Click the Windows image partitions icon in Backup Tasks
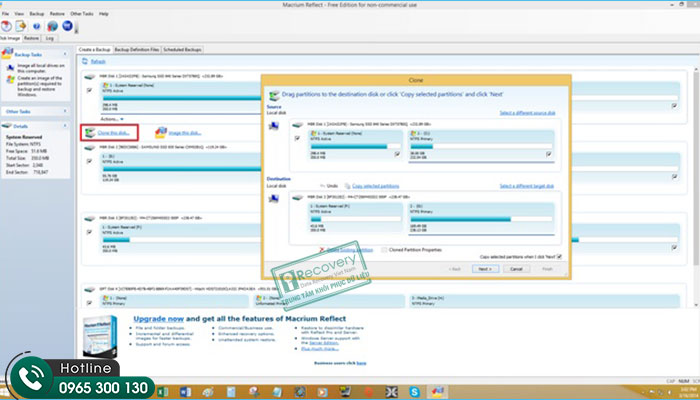This screenshot has height=400, width=700. tap(10, 79)
